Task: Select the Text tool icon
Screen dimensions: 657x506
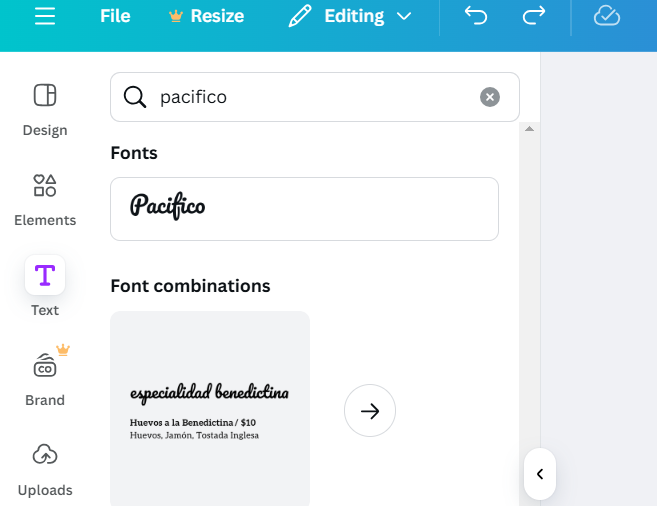Action: point(45,275)
